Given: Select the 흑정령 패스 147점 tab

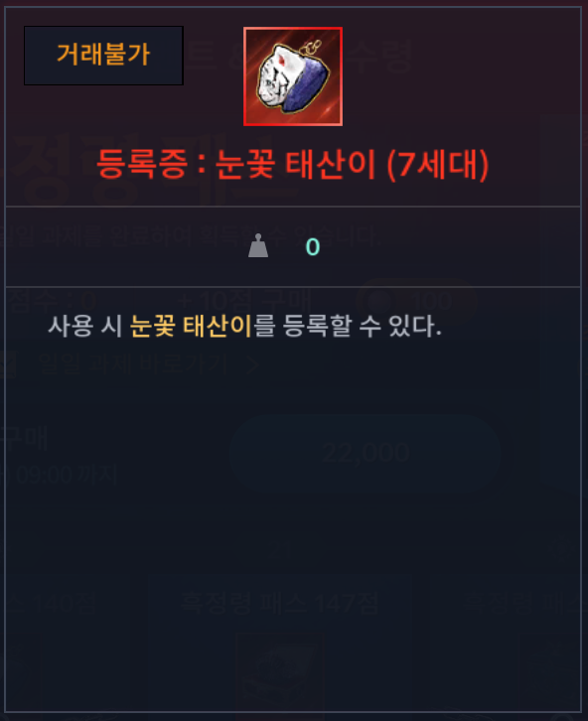Looking at the screenshot, I should pos(280,603).
